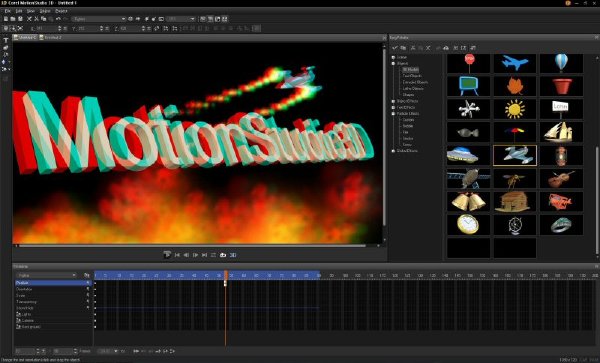Select the Scale row in the timeline
The image size is (600, 363).
53,295
